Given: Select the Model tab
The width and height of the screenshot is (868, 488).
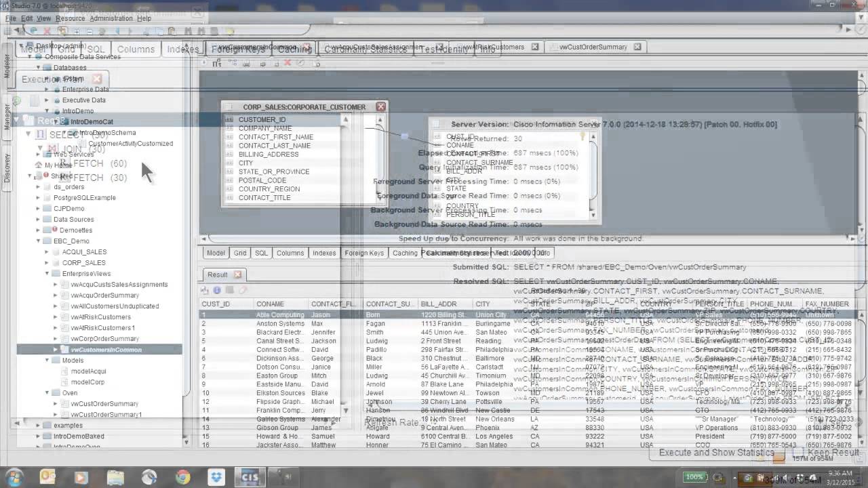Looking at the screenshot, I should click(216, 253).
